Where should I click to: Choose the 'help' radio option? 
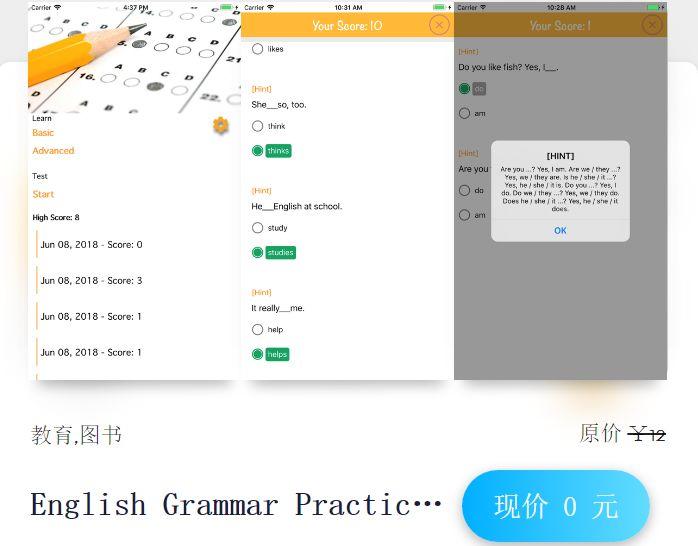258,329
